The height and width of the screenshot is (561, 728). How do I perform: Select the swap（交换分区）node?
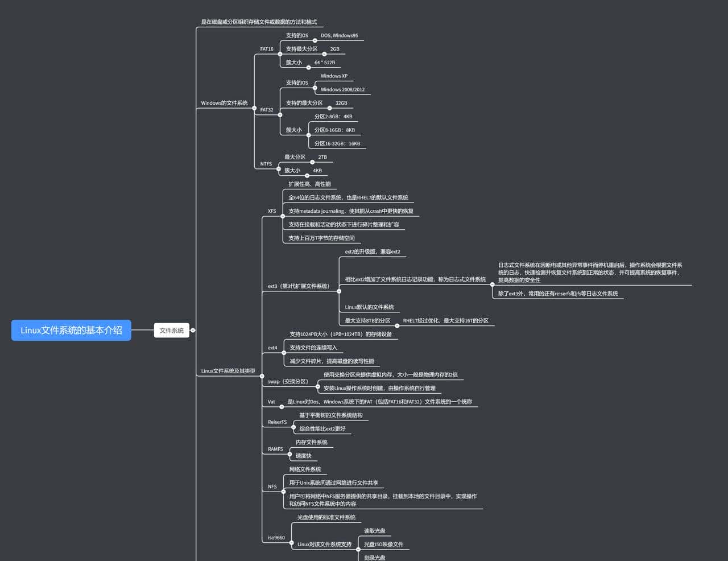(x=287, y=382)
